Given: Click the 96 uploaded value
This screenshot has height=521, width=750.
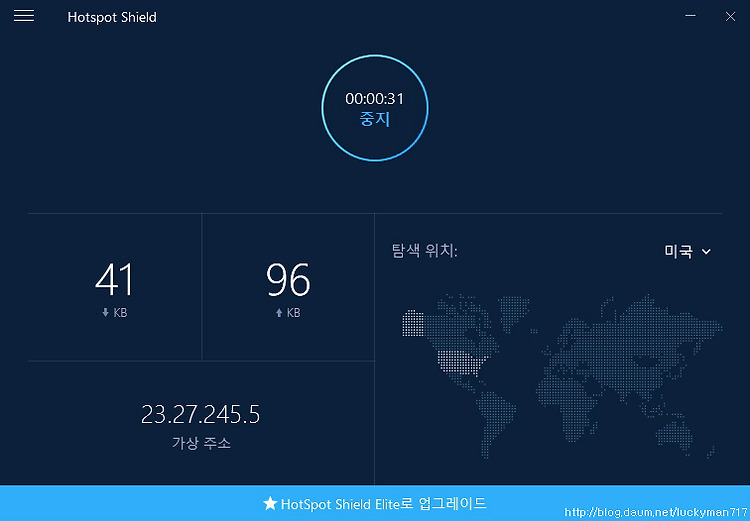Looking at the screenshot, I should 288,280.
